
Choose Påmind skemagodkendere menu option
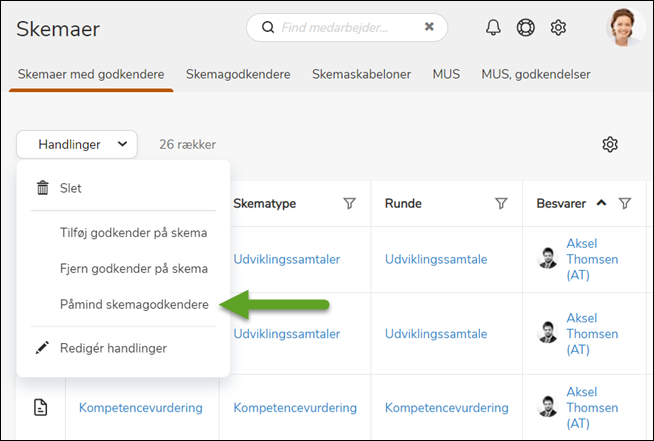point(134,304)
